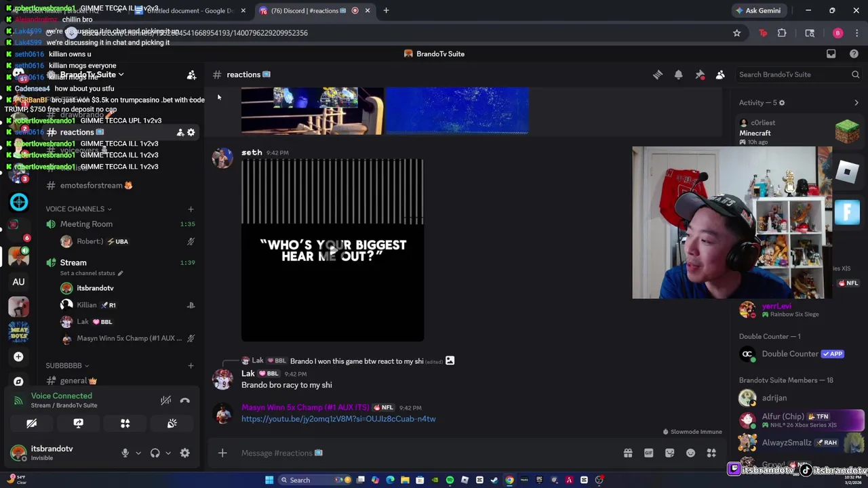Image resolution: width=868 pixels, height=488 pixels.
Task: Open a new Chrome tab
Action: click(386, 11)
